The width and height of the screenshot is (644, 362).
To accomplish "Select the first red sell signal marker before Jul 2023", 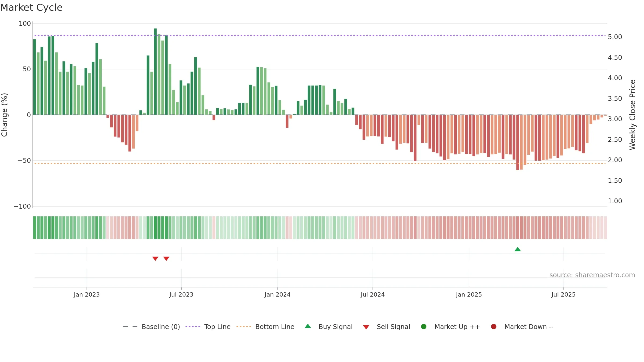I will (x=155, y=258).
